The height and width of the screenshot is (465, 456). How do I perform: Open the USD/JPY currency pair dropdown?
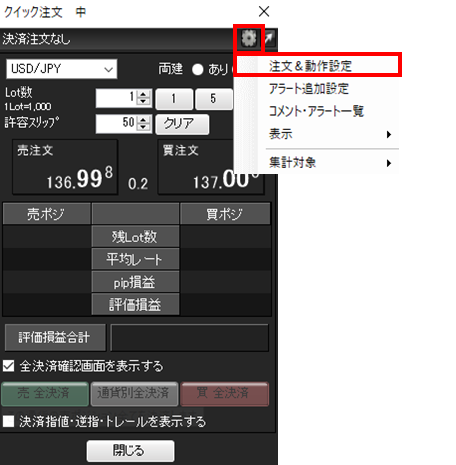[62, 69]
